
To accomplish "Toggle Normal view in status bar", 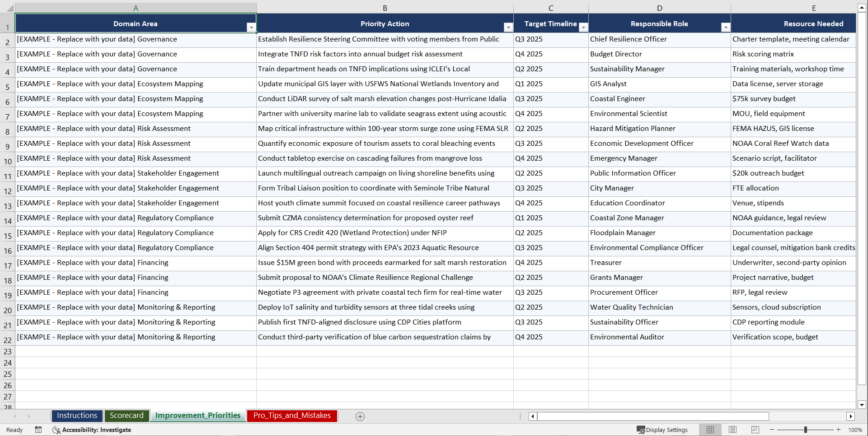I will pos(710,430).
